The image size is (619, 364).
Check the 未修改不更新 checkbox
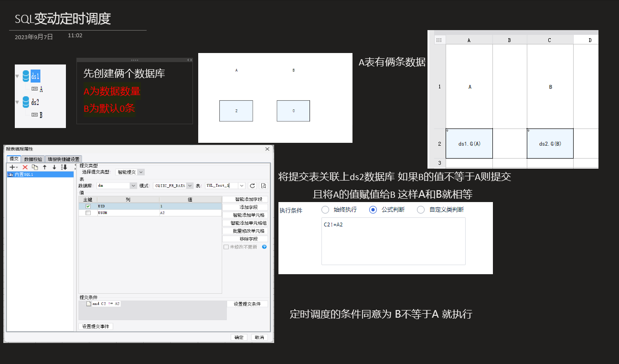coord(226,247)
